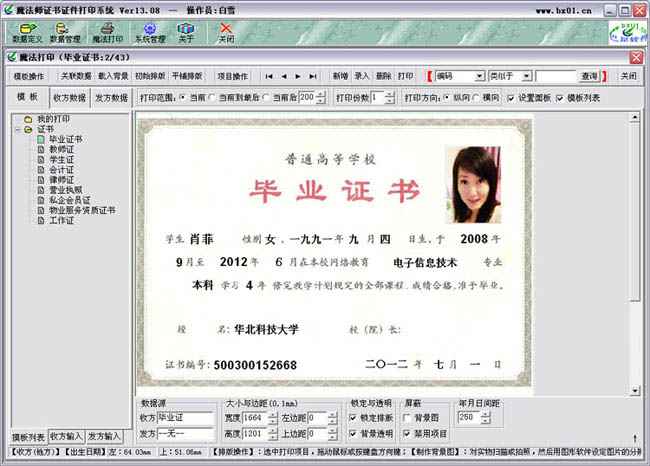Toggle the 设置面板 checkbox
Screen dimensions: 650x466
pos(511,98)
